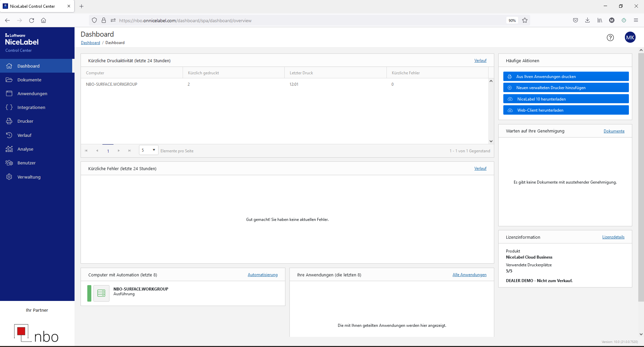Open the browser hamburger menu
Viewport: 644px width, 347px height.
tap(636, 20)
